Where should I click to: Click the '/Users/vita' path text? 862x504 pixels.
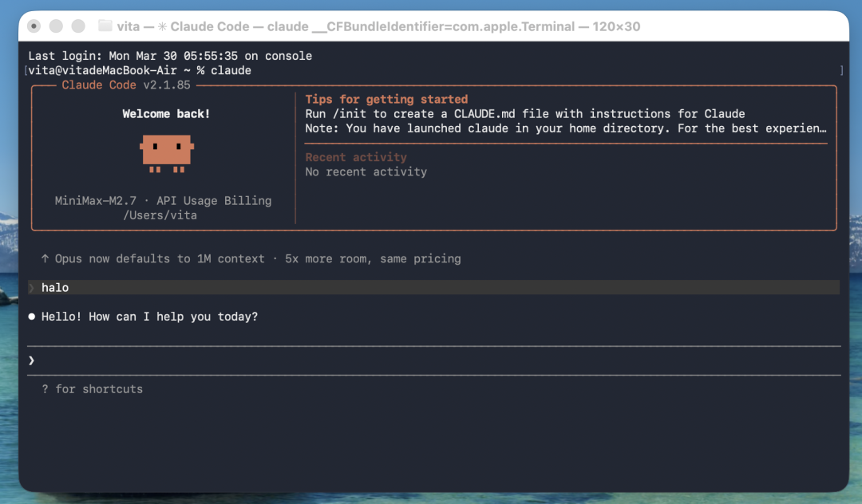coord(160,215)
